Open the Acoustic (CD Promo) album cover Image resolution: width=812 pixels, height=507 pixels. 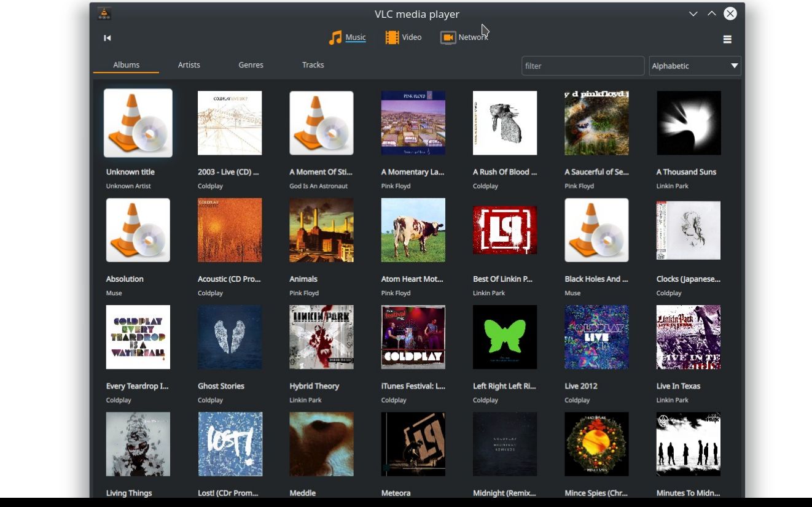tap(230, 230)
